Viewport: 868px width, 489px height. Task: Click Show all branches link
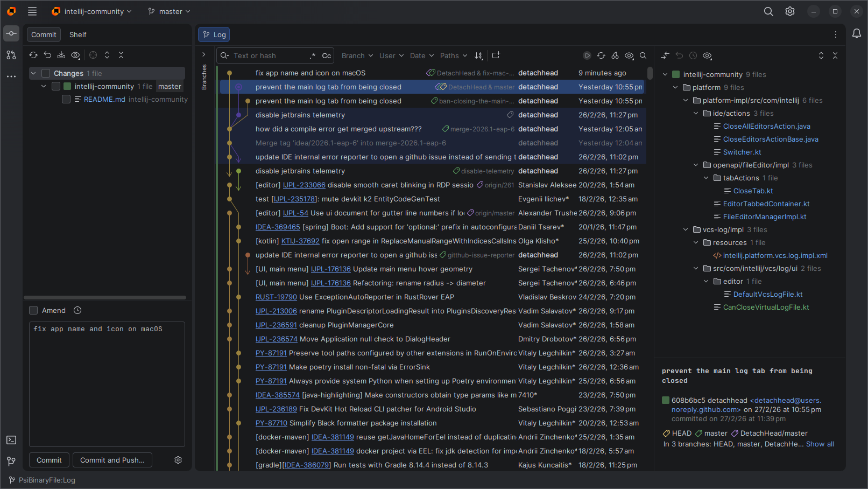click(x=820, y=444)
